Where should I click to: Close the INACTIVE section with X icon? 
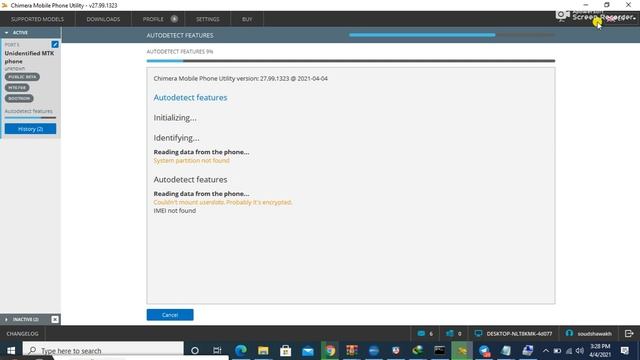(55, 319)
